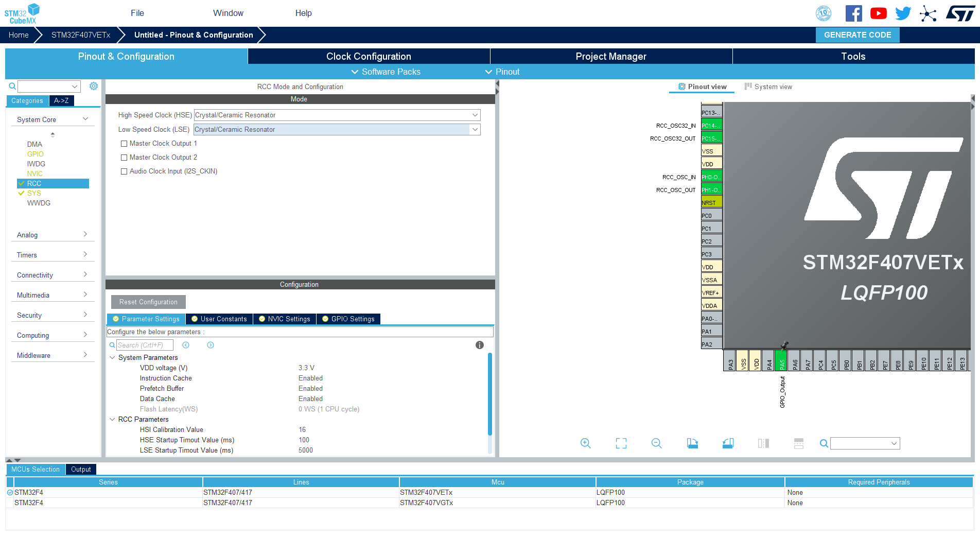Open the High Speed Clock (HSE) dropdown
The image size is (980, 536).
[x=337, y=115]
